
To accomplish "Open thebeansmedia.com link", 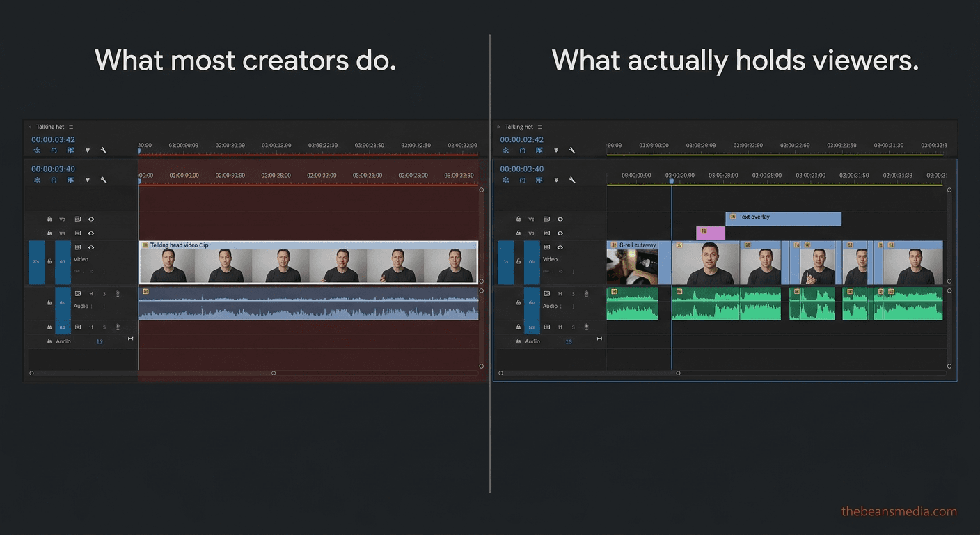I will tap(899, 511).
